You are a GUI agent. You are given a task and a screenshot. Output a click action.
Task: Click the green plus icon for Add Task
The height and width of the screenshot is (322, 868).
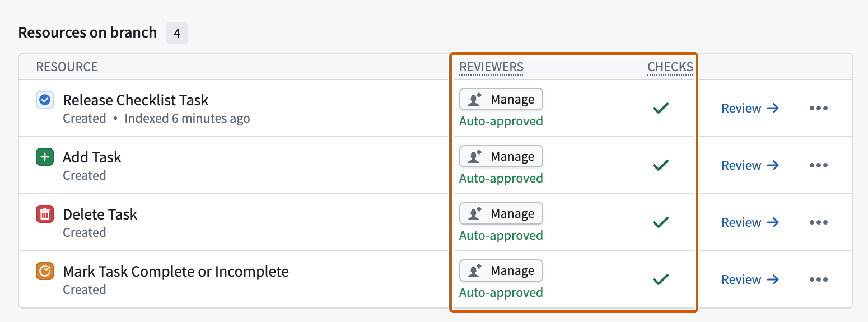(x=44, y=157)
